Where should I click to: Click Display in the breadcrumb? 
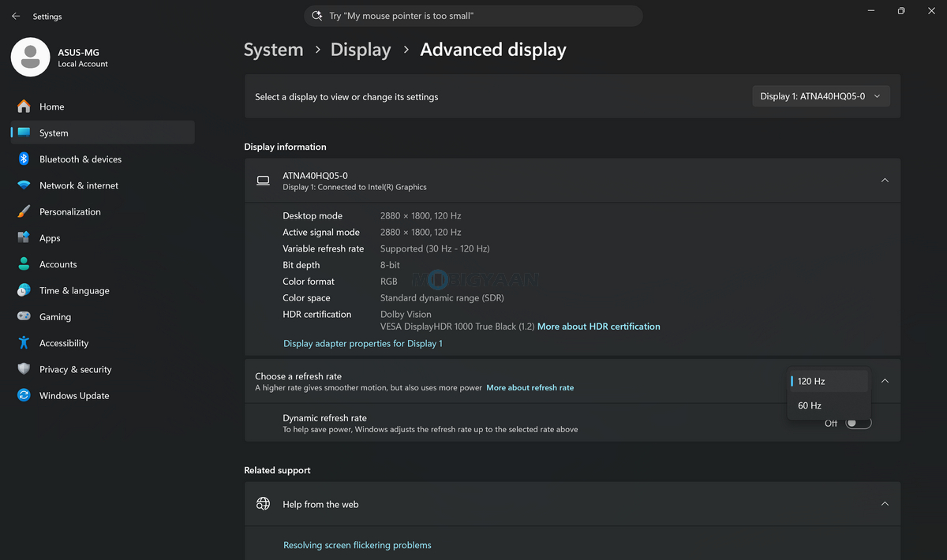tap(361, 50)
